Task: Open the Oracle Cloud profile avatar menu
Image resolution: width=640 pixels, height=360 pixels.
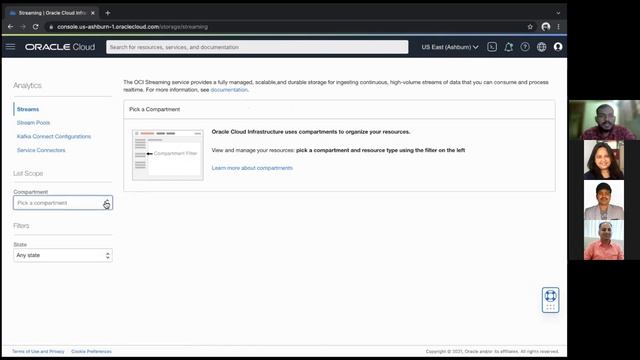Action: 558,47
